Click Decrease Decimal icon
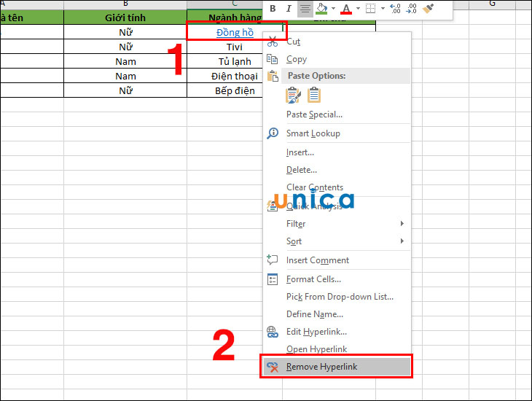This screenshot has width=532, height=401. point(411,9)
